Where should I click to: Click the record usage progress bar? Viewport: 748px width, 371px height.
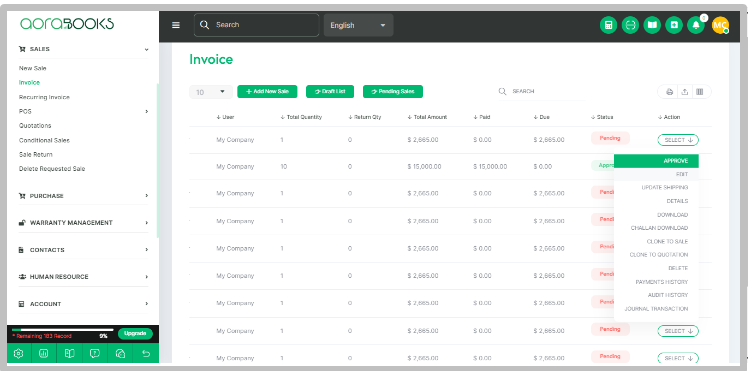point(62,330)
